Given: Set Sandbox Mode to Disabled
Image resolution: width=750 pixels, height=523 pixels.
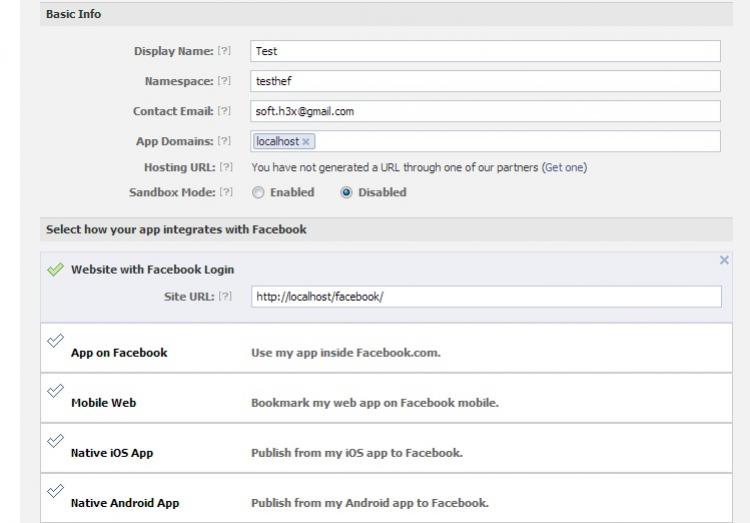Looking at the screenshot, I should 346,192.
